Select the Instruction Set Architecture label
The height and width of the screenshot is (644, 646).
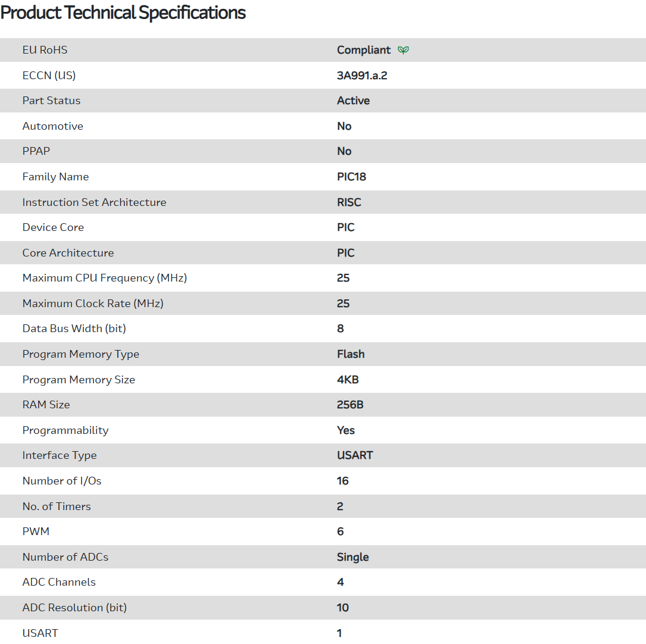[94, 202]
